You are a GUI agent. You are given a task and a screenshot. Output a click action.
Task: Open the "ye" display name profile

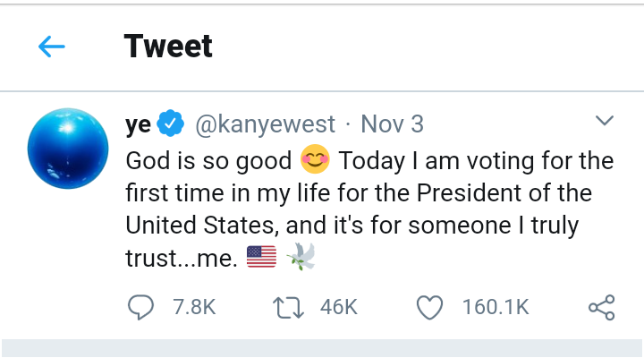point(138,124)
